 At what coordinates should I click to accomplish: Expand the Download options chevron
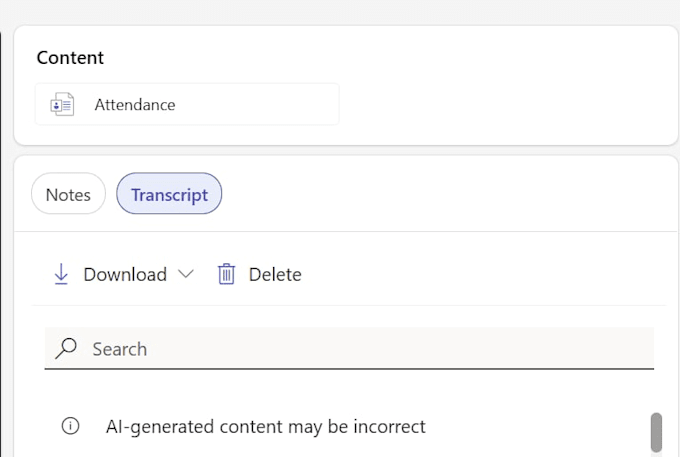186,274
